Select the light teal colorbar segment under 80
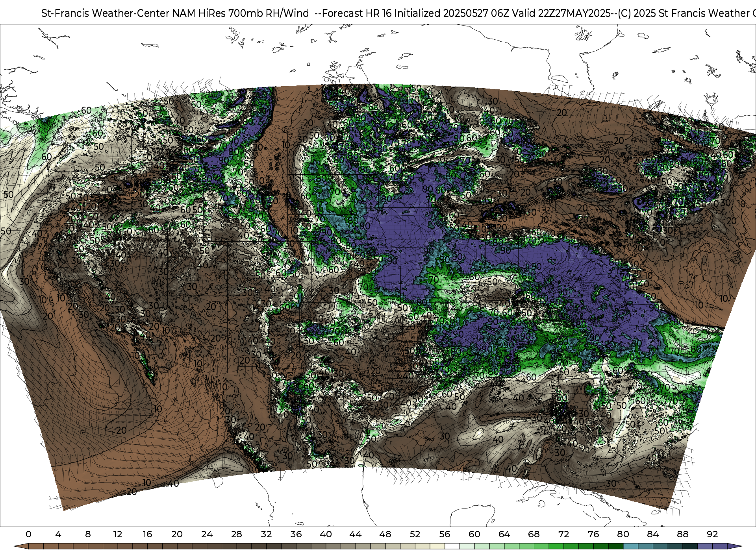The height and width of the screenshot is (551, 756). (x=630, y=546)
